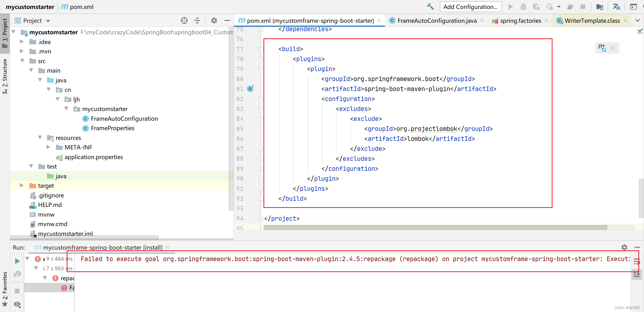Show hidden tabs dropdown chevron
Image resolution: width=644 pixels, height=312 pixels.
pyautogui.click(x=638, y=20)
